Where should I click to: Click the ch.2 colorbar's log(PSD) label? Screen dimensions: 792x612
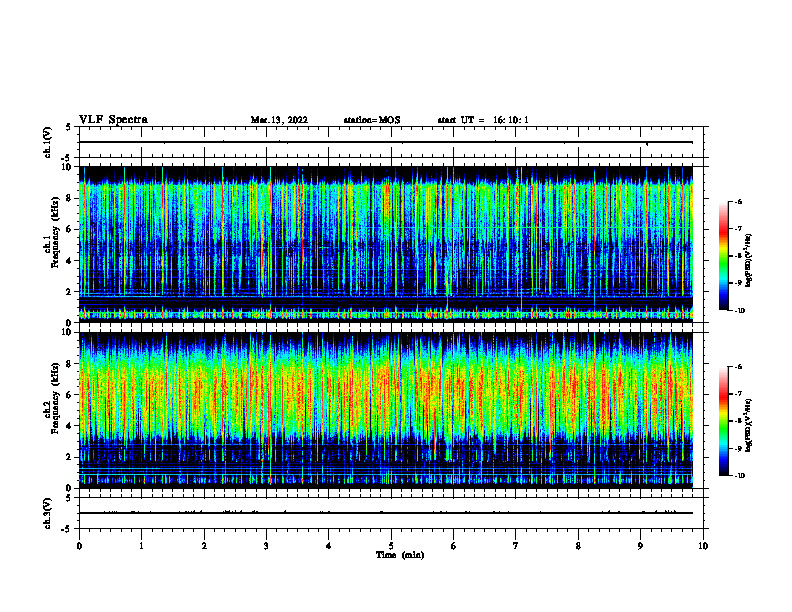(x=749, y=425)
